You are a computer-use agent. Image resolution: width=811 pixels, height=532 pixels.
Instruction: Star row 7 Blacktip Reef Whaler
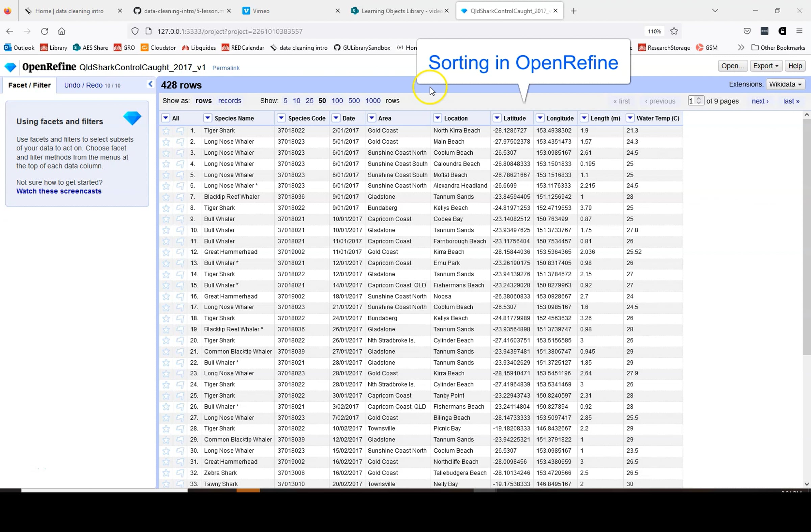166,197
